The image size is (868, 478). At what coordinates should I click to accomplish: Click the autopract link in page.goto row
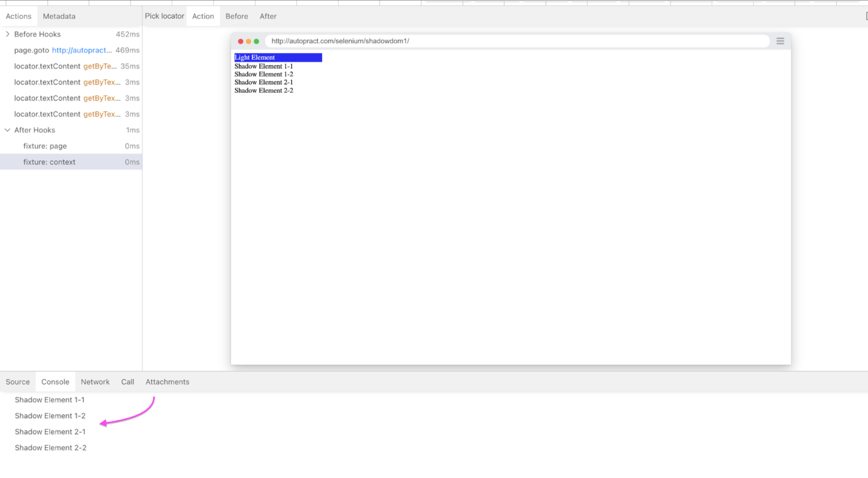[x=82, y=50]
